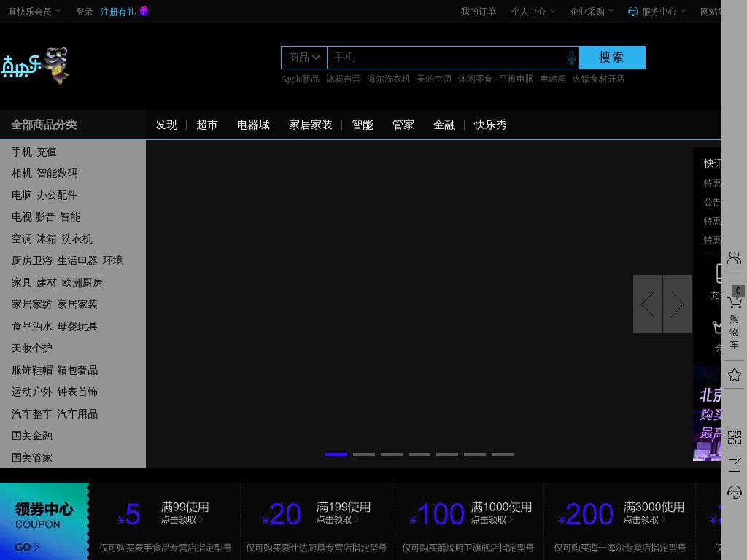Screen dimensions: 747x560
Task: Click the 登录 login link
Action: click(85, 12)
